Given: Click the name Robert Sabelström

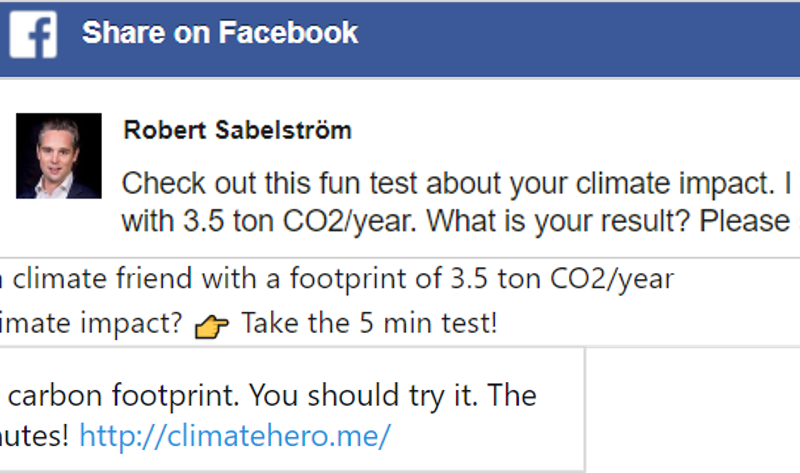Looking at the screenshot, I should (x=237, y=131).
